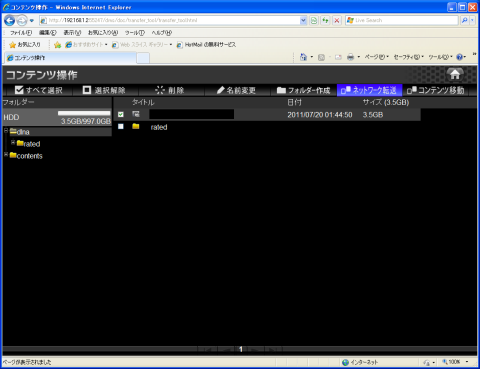Click page number 1 in the pager

point(241,349)
